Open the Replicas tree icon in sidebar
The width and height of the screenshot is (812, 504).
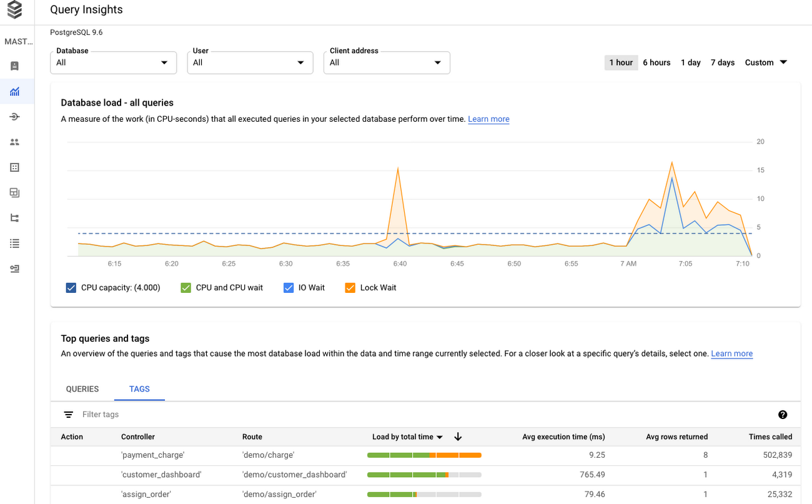[x=15, y=218]
